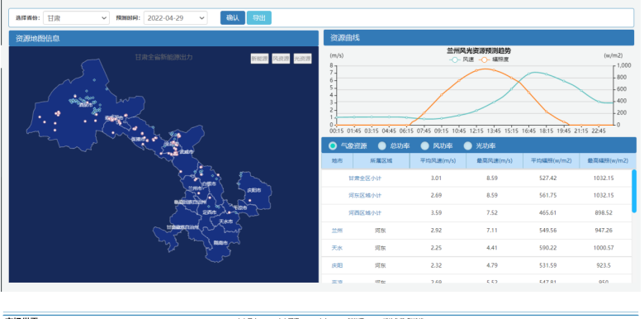This screenshot has height=319, width=644.
Task: Toggle the 辐照度 legend marker in chart
Action: pos(484,60)
